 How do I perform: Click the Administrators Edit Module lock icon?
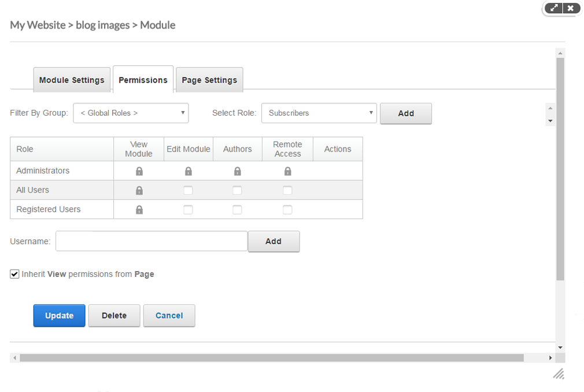188,171
